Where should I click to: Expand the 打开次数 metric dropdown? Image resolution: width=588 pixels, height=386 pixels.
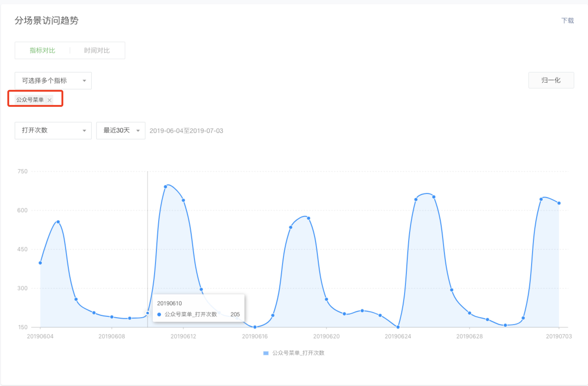(53, 130)
